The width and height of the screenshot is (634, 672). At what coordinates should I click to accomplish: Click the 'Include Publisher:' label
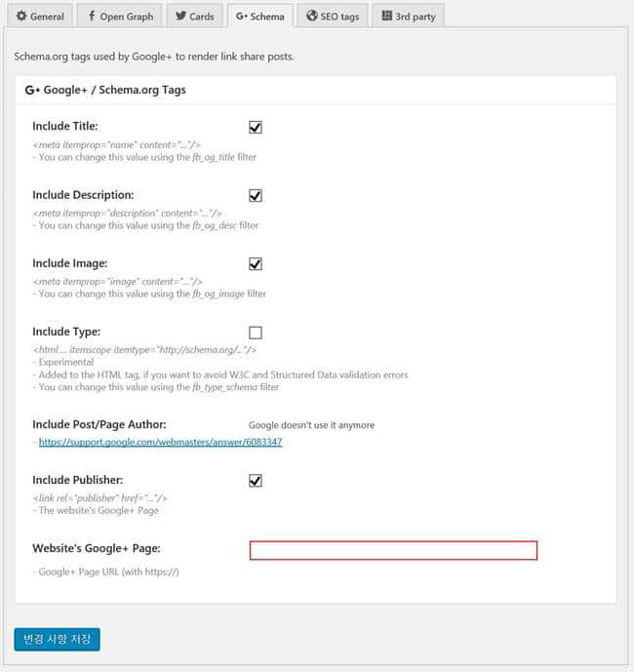[78, 480]
